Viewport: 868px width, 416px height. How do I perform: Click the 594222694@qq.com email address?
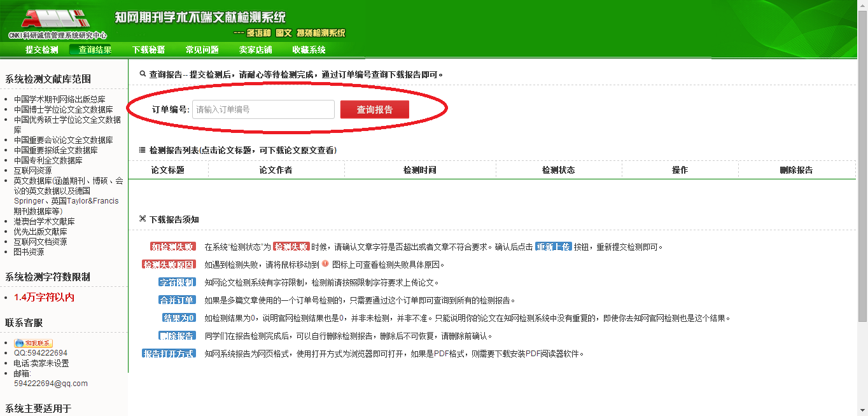[51, 384]
